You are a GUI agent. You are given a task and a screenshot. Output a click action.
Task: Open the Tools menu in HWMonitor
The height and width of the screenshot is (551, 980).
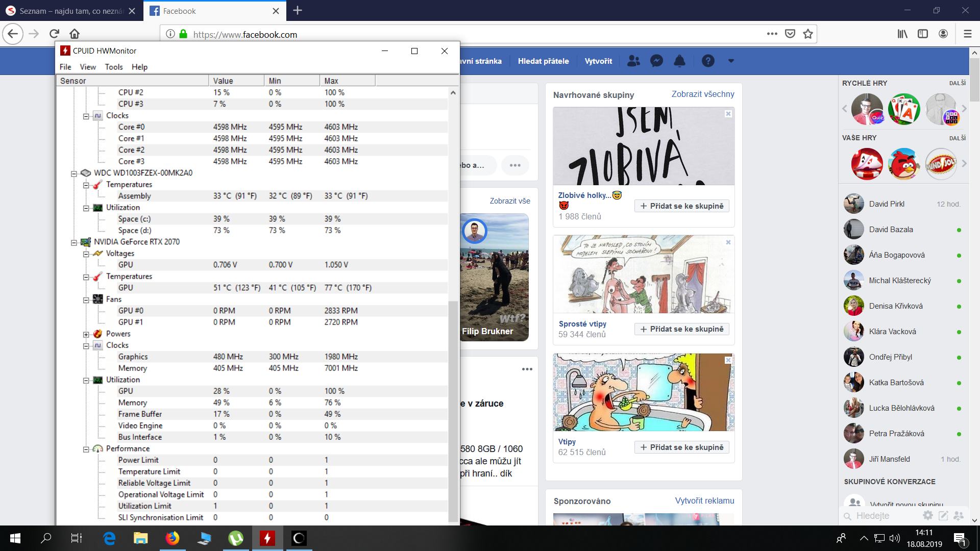tap(113, 67)
